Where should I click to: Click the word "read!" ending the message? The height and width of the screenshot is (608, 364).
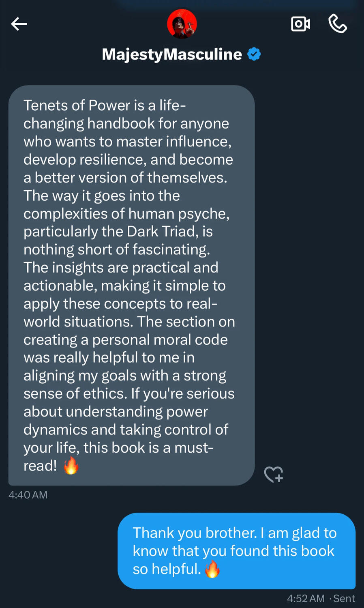click(x=40, y=466)
